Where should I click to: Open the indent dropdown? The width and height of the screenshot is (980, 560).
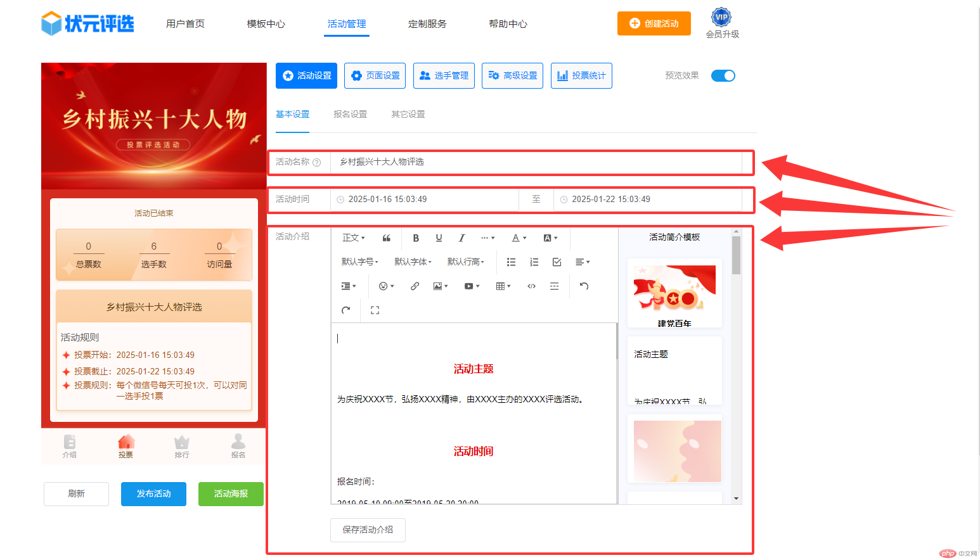point(349,286)
